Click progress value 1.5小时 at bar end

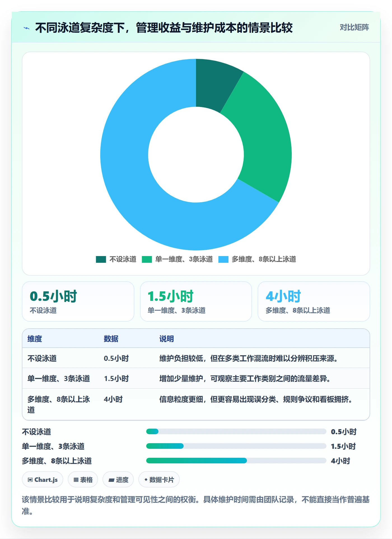[x=343, y=446]
